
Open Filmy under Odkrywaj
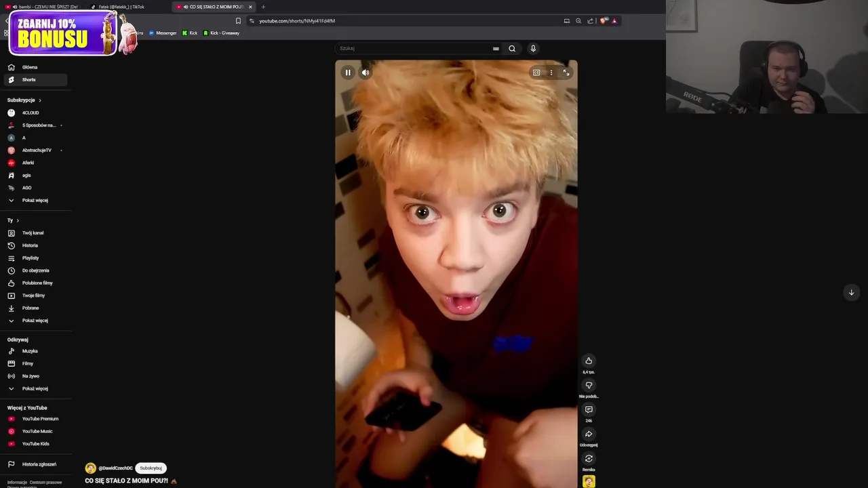click(35, 363)
